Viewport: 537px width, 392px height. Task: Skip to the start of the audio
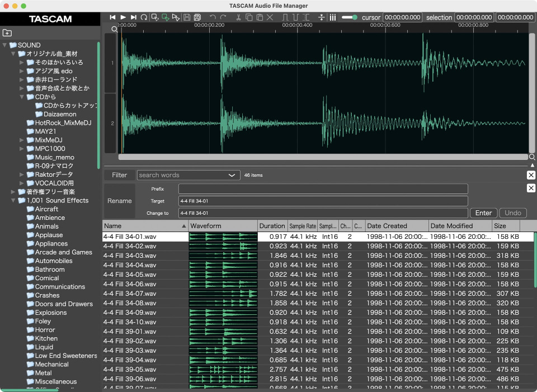pyautogui.click(x=113, y=18)
